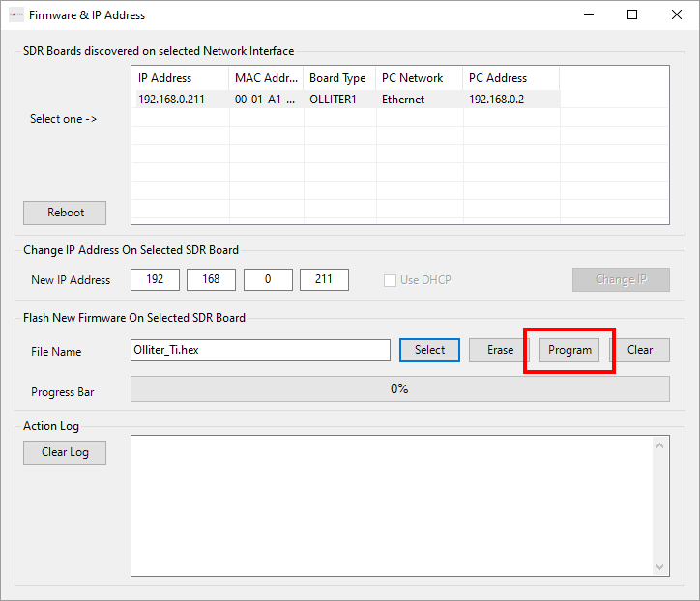Click the third IP octet field 0
Screen dimensions: 700x601
click(268, 280)
